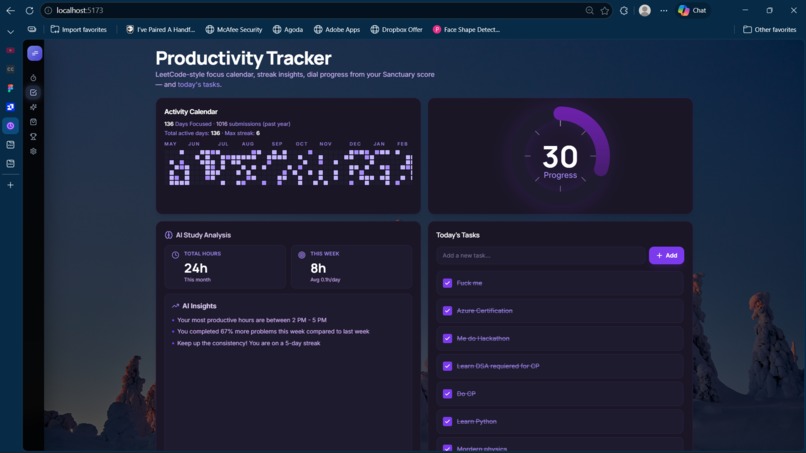The image size is (806, 453).
Task: Open the browser three-dot settings menu
Action: [x=664, y=10]
